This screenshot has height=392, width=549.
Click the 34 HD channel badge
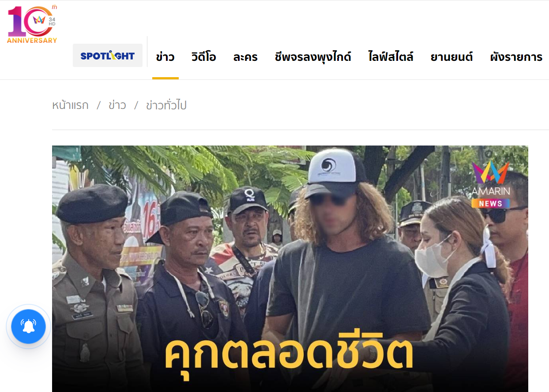click(52, 21)
